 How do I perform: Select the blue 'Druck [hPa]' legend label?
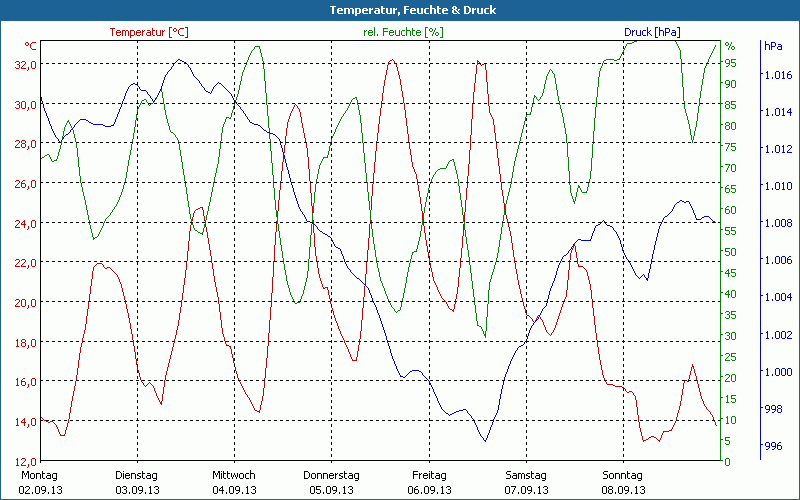click(655, 32)
